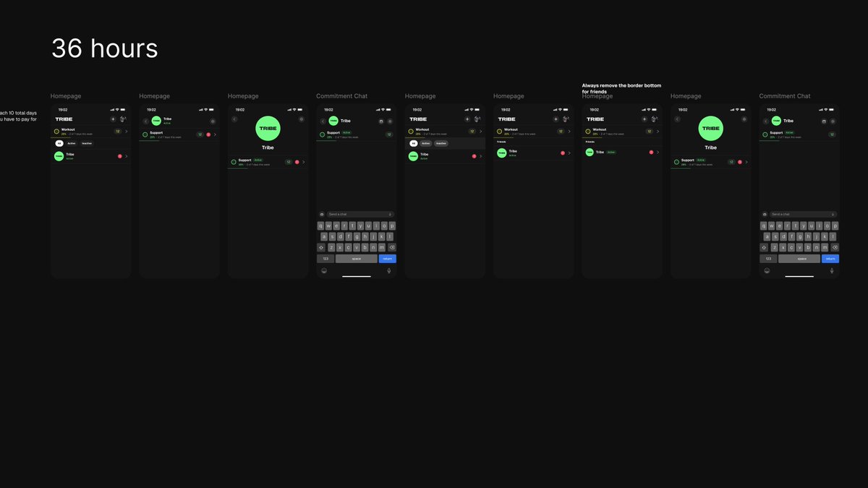Select Inactive filter pill in leftmost Homepage frame

(87, 144)
